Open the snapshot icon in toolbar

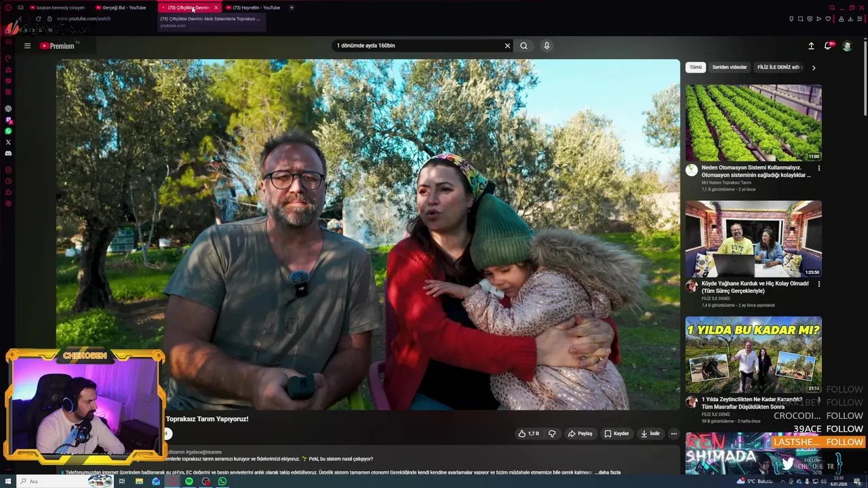click(x=801, y=19)
